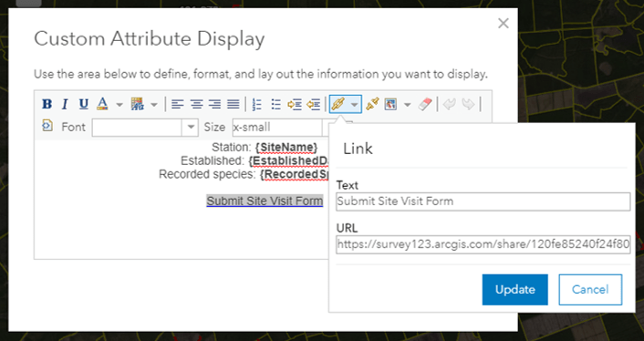This screenshot has height=341, width=644.
Task: Insert a numbered list
Action: pos(256,104)
